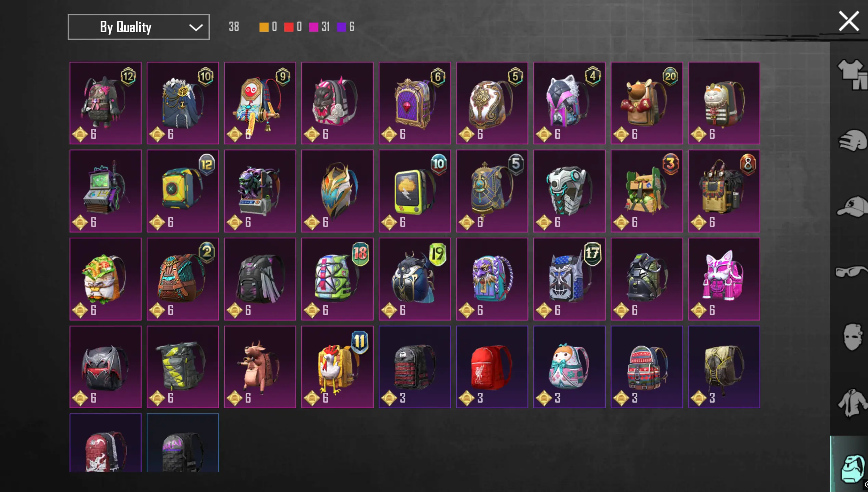Filter by the purple quality swatch
Image resolution: width=868 pixels, height=492 pixels.
coord(341,27)
